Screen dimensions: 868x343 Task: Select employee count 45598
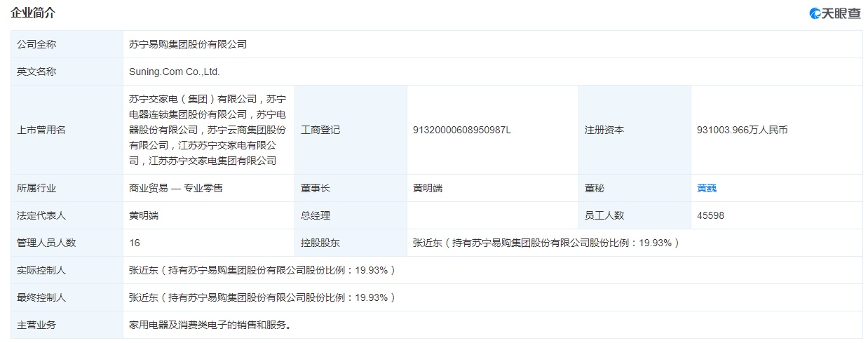pos(710,215)
